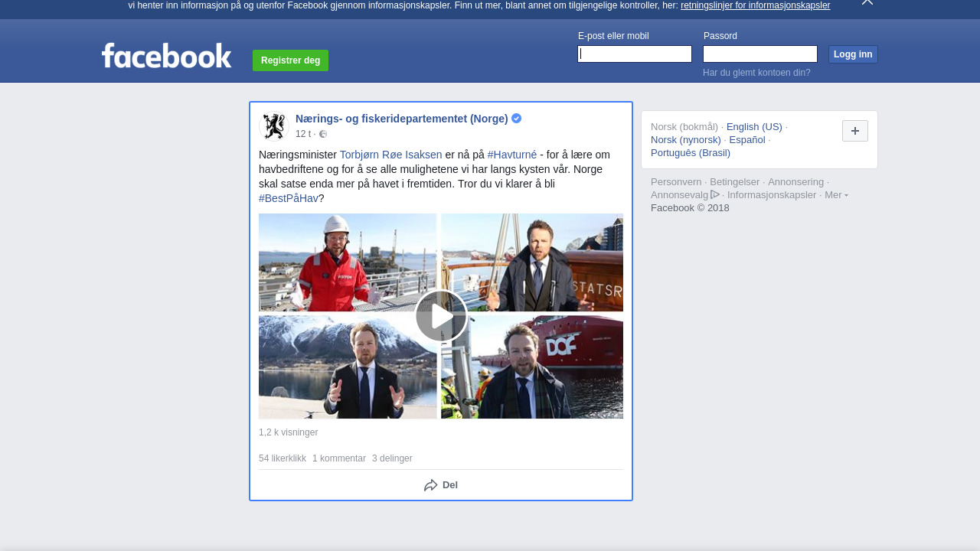The height and width of the screenshot is (551, 980).
Task: Open the Annonsering footer link
Action: point(796,181)
